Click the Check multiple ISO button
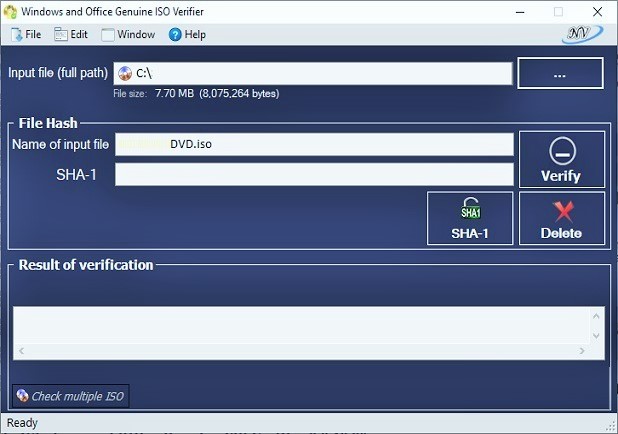This screenshot has width=618, height=434. pos(71,396)
